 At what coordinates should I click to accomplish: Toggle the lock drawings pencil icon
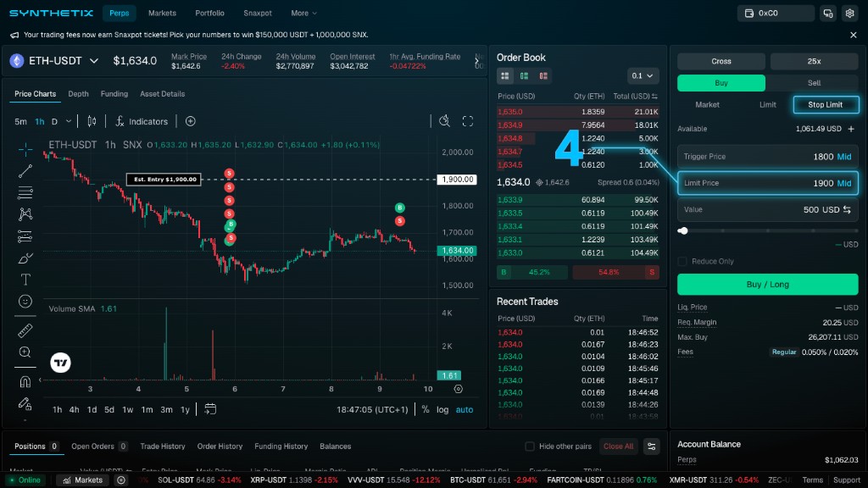pyautogui.click(x=25, y=403)
